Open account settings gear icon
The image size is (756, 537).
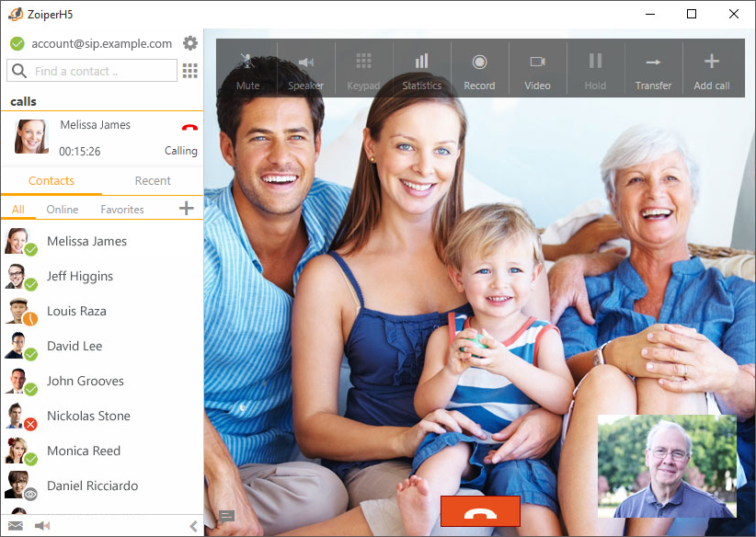pos(190,43)
